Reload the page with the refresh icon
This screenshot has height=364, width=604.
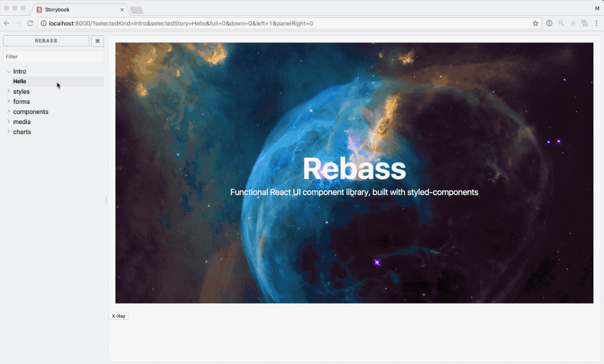[x=30, y=24]
